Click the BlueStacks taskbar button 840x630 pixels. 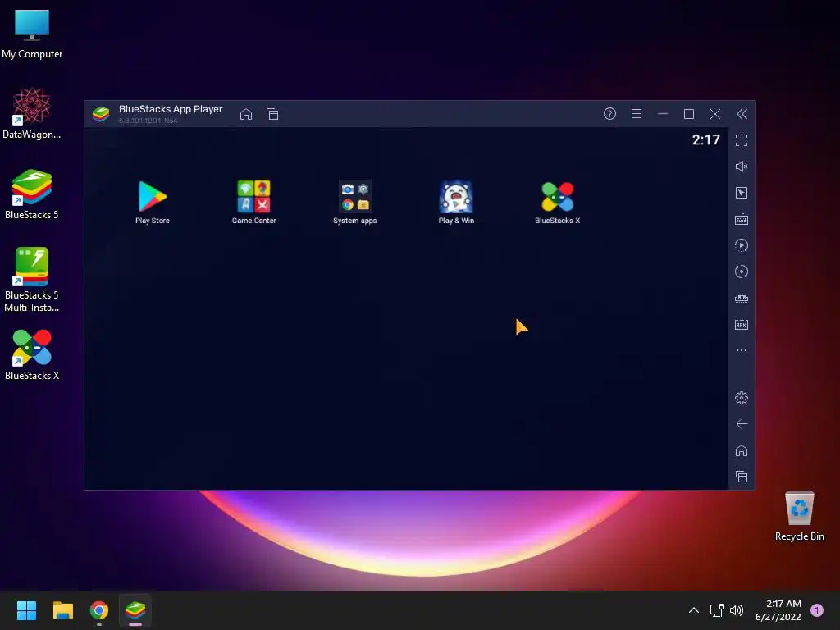135,610
